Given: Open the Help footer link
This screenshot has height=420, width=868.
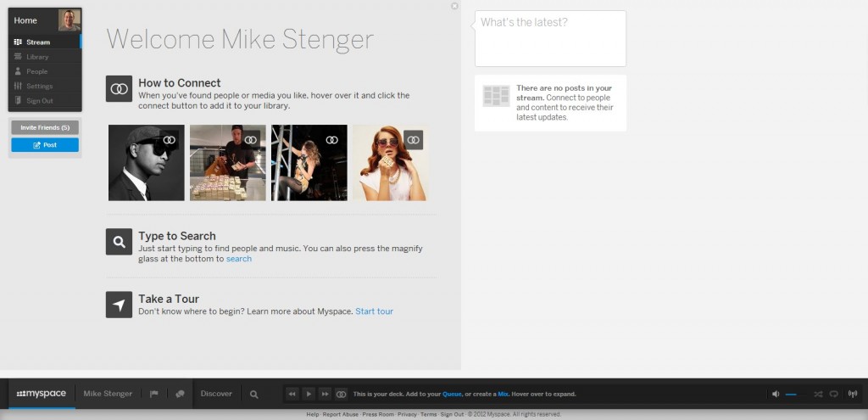Looking at the screenshot, I should 312,414.
